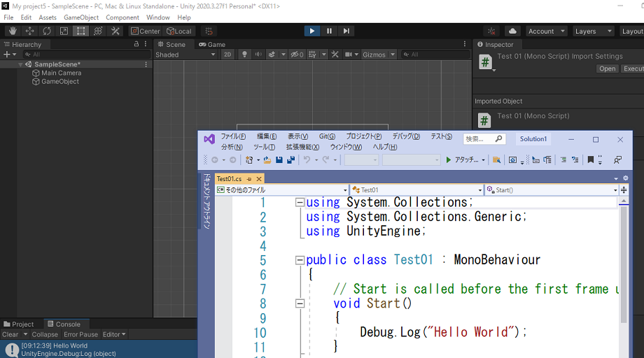The image size is (644, 358).
Task: Step one frame forward in Unity
Action: (x=346, y=31)
